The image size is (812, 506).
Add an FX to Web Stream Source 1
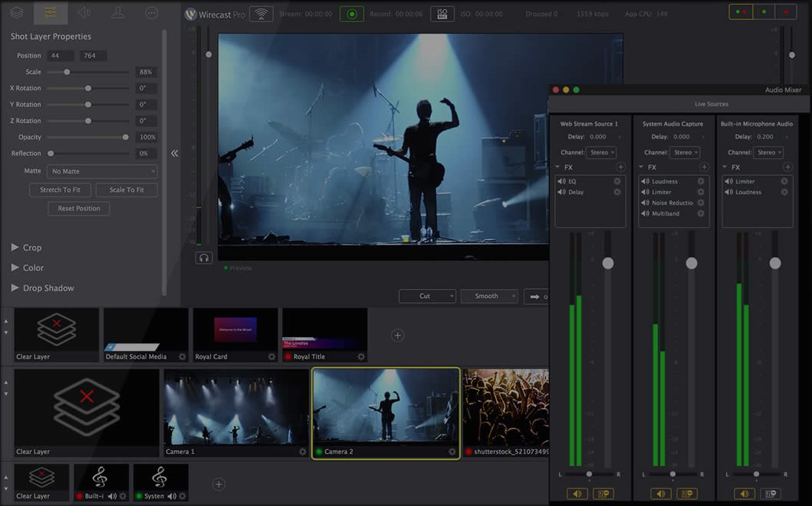pos(620,167)
